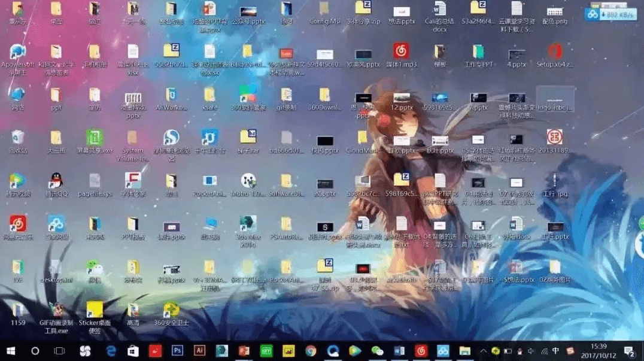
Task: Select the 腾讯QQ penguin desktop shortcut
Action: (x=57, y=181)
